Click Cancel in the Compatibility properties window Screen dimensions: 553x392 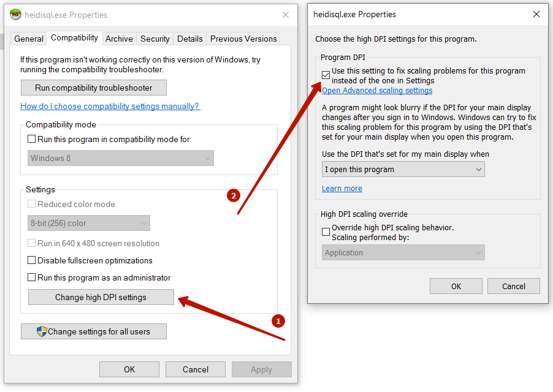196,369
